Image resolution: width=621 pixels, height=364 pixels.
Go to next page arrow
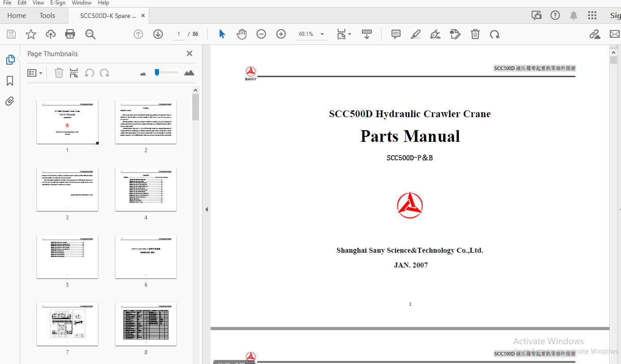coord(158,34)
